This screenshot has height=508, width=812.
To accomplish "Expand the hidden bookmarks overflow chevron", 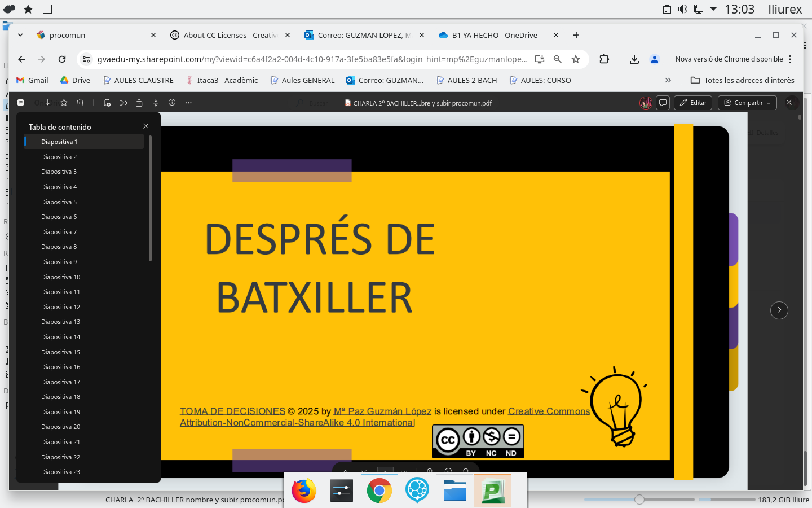I will [x=668, y=80].
